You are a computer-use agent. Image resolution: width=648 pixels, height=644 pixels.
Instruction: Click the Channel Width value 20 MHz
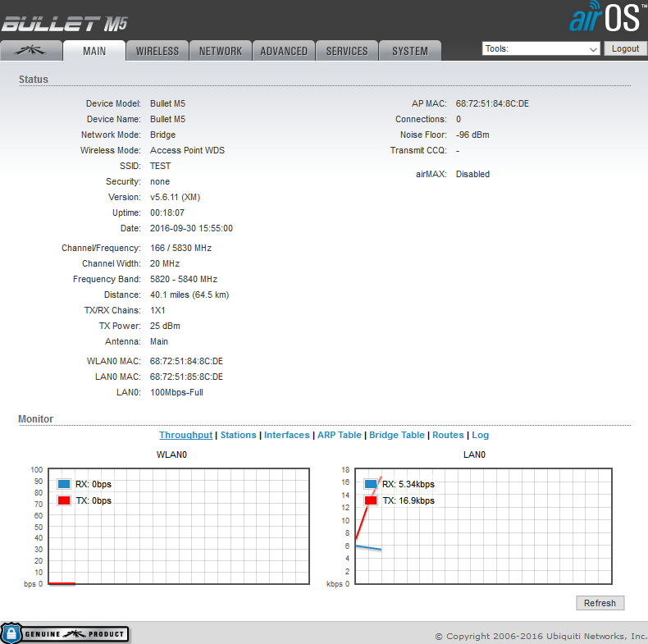[x=165, y=263]
